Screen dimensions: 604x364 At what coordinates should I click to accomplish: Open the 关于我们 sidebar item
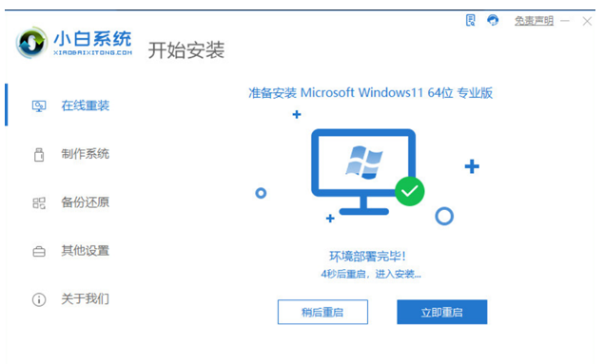click(x=70, y=299)
